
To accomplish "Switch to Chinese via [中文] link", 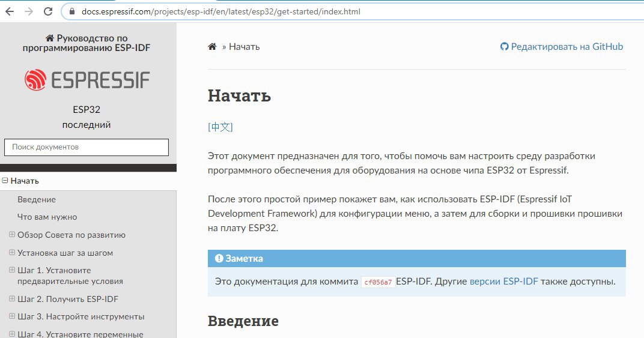I will [220, 127].
